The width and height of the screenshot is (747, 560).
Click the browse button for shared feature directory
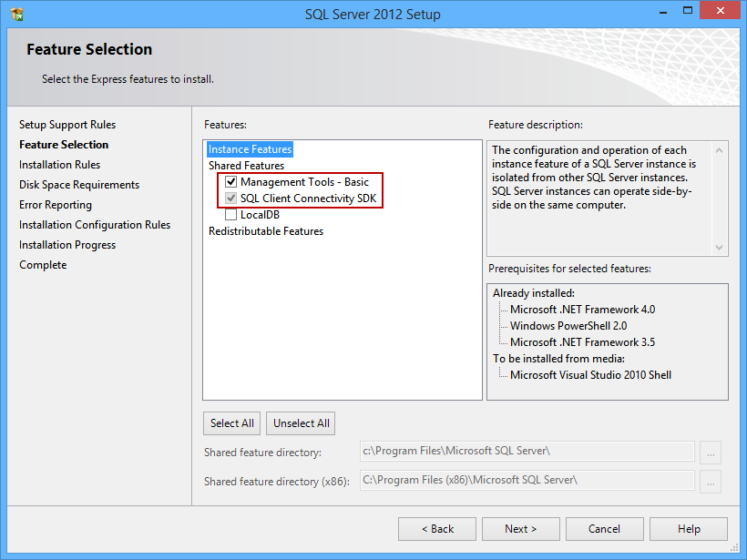[x=710, y=453]
